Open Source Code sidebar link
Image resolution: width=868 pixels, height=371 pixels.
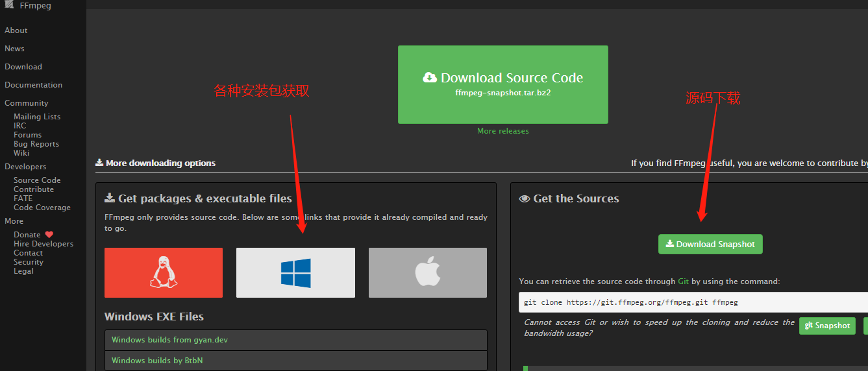click(37, 180)
